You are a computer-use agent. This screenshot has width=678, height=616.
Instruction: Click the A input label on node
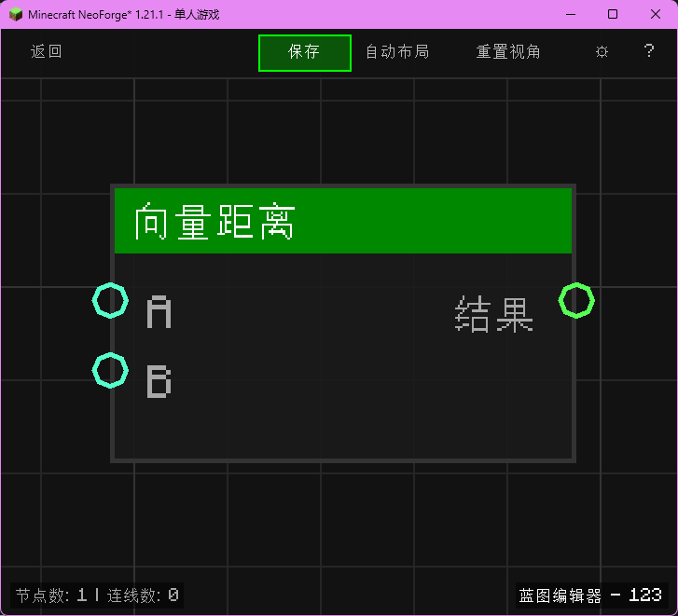click(x=159, y=313)
